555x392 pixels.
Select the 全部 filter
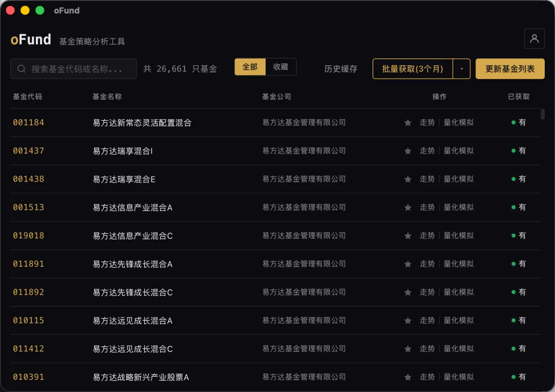pyautogui.click(x=250, y=67)
